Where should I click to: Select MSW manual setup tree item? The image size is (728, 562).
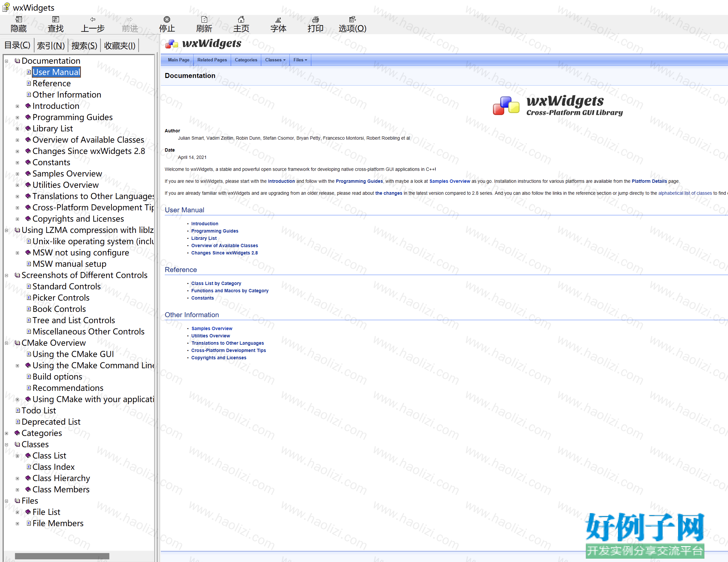(69, 264)
